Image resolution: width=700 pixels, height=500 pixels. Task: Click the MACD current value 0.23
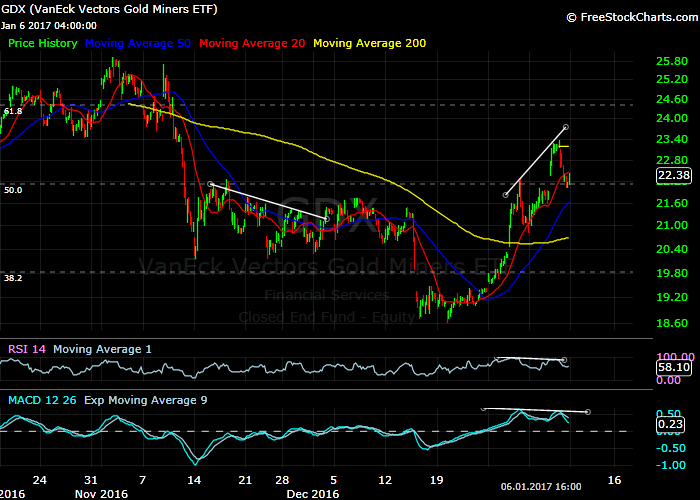671,424
